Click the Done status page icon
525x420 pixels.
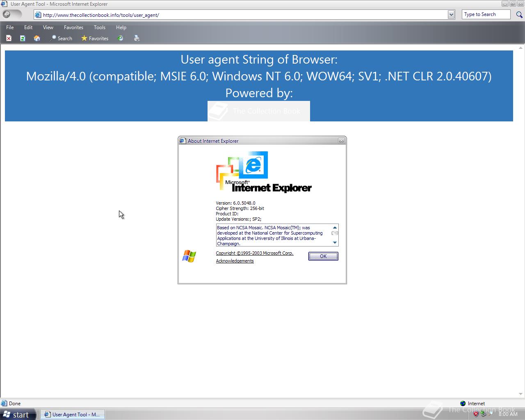pyautogui.click(x=4, y=404)
